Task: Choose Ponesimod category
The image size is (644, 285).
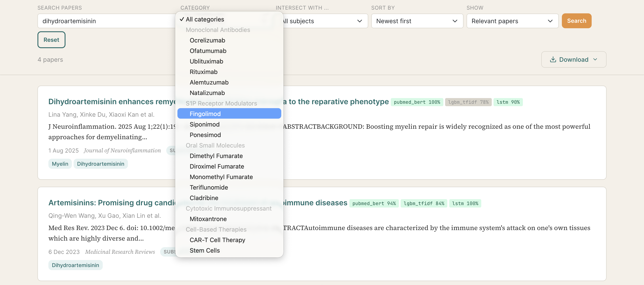Action: click(x=229, y=135)
